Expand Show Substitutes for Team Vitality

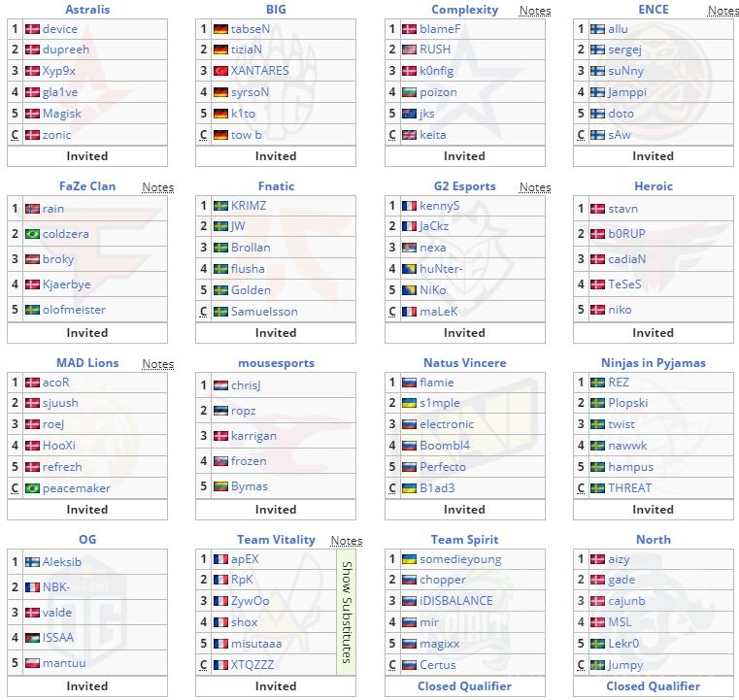pyautogui.click(x=346, y=611)
